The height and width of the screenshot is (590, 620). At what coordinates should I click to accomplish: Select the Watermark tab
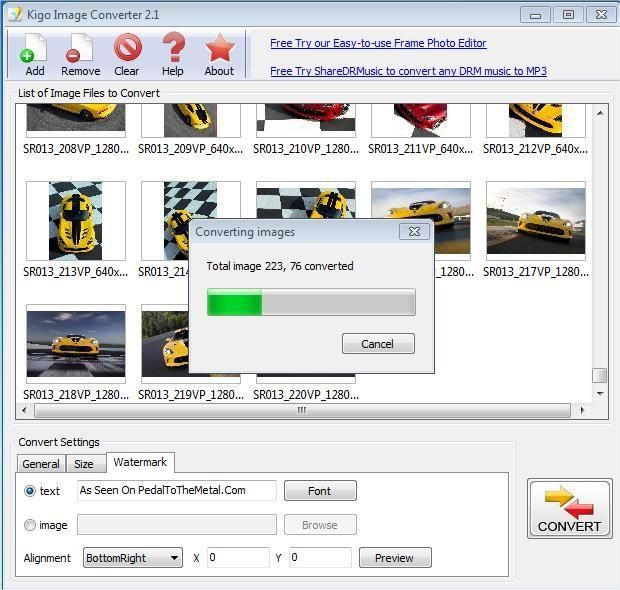(x=139, y=462)
